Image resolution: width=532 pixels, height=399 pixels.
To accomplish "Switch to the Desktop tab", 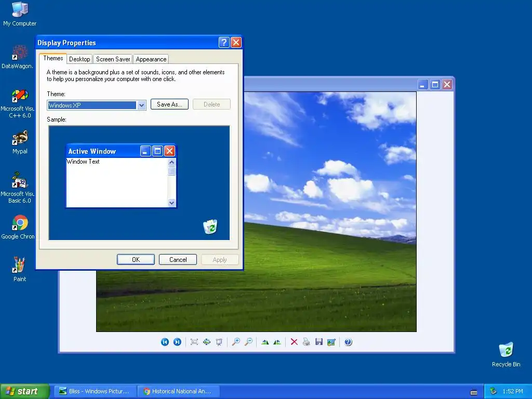I will (x=79, y=59).
